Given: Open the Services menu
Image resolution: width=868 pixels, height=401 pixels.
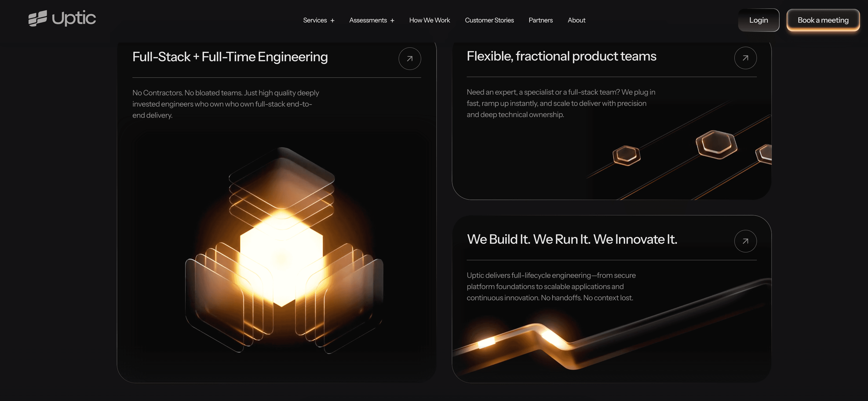Looking at the screenshot, I should click(x=315, y=20).
